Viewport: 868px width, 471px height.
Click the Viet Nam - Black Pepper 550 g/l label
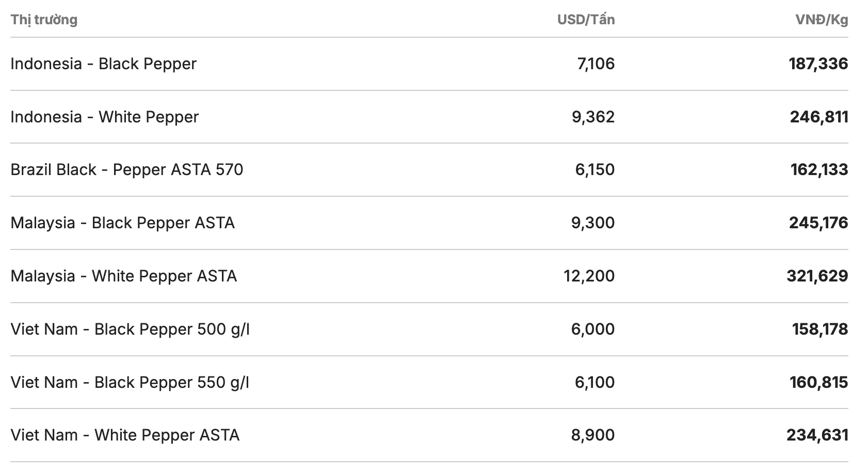tap(130, 382)
